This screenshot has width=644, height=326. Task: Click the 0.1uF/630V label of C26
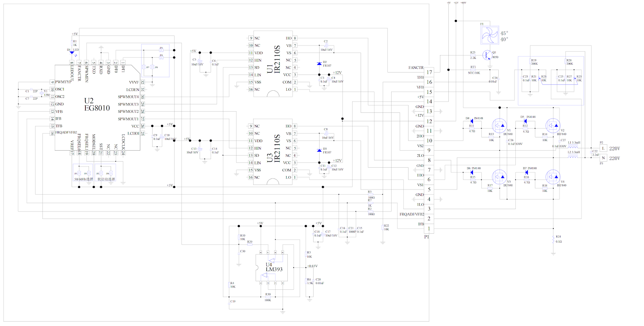tap(515, 144)
